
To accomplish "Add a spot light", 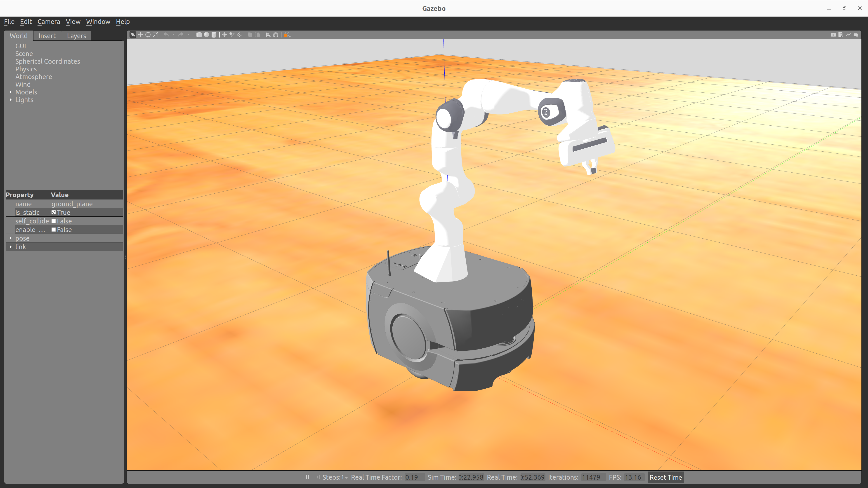I will [x=232, y=35].
